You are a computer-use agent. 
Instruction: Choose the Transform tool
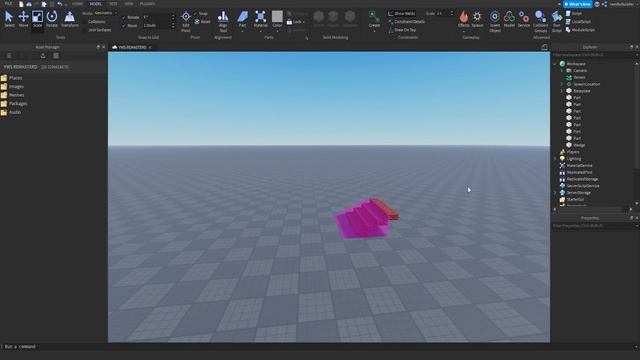point(70,19)
